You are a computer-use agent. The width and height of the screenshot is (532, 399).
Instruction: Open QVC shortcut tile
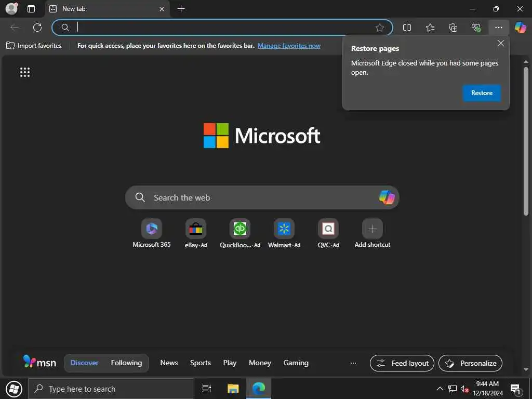pos(328,233)
